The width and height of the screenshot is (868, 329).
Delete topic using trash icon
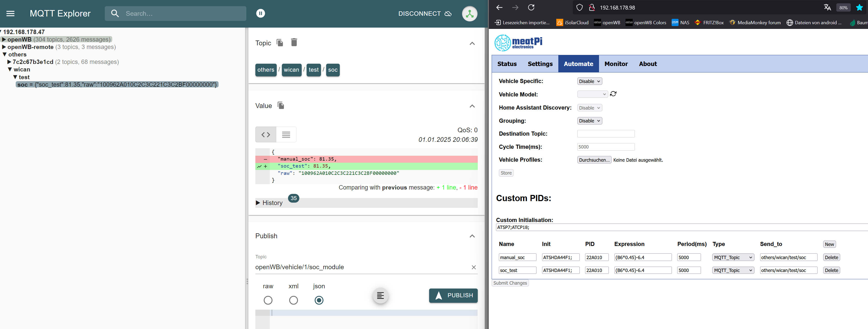(294, 43)
